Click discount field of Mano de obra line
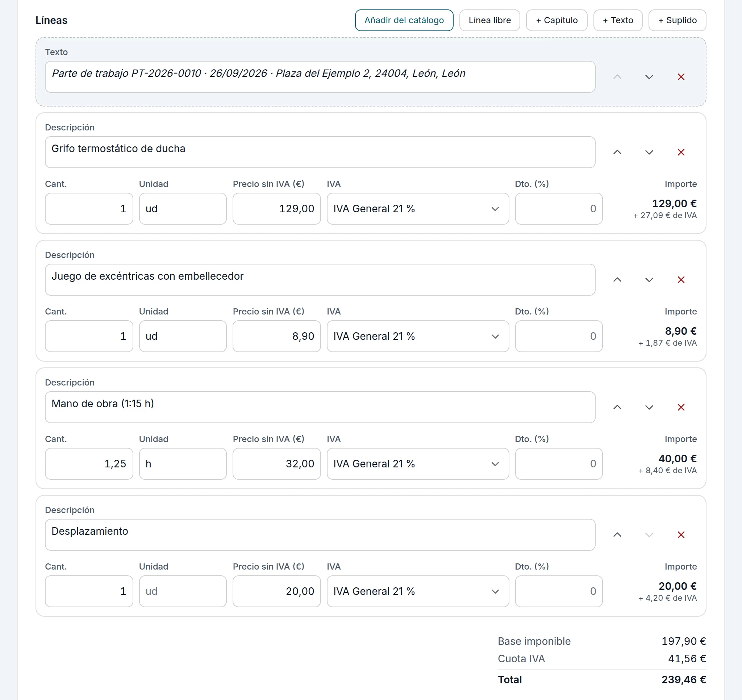 click(x=559, y=464)
